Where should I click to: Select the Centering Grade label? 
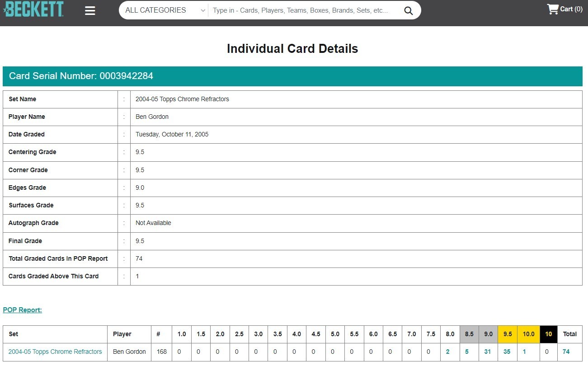coord(33,152)
